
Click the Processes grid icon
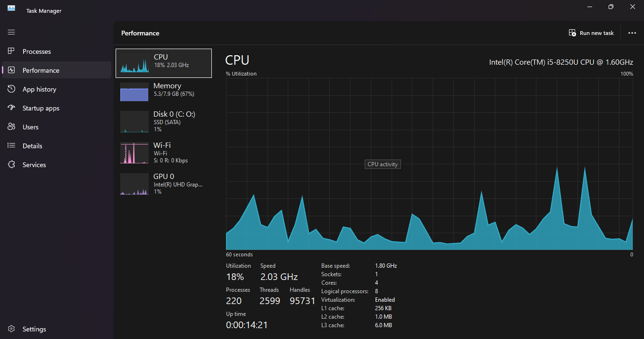(12, 51)
